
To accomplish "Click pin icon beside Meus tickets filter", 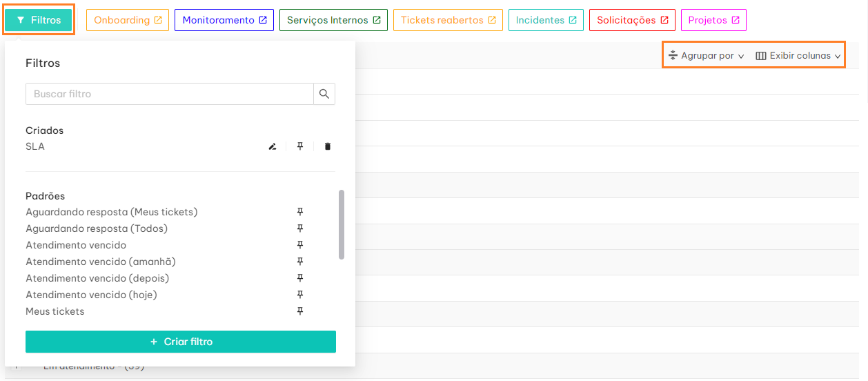I will [x=300, y=311].
